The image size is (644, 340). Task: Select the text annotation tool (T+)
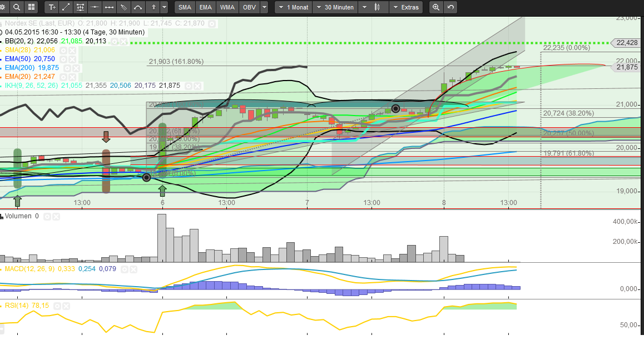pos(52,7)
